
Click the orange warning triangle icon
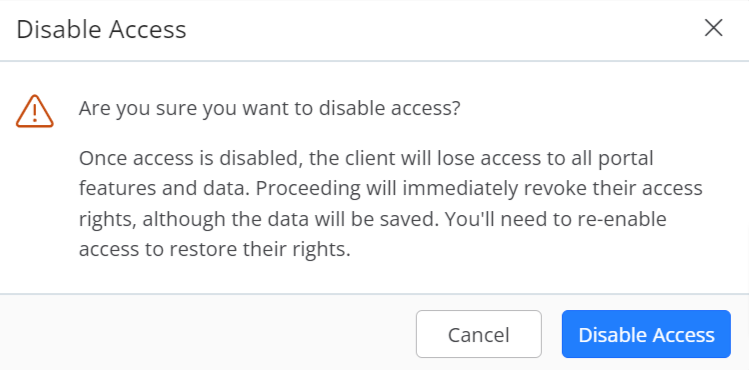coord(34,111)
